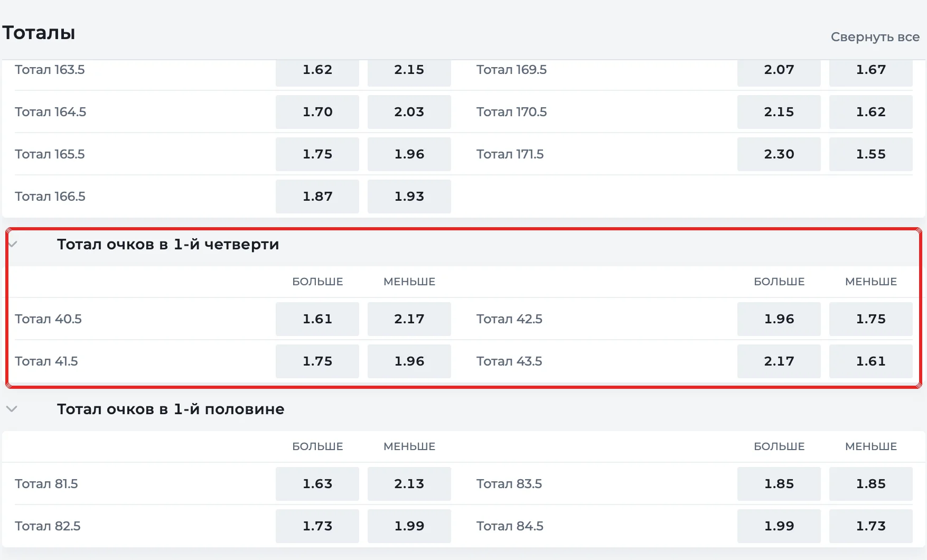Pick under odds 1.55 for Тотал 171.5
Image resolution: width=927 pixels, height=560 pixels.
[x=871, y=154]
